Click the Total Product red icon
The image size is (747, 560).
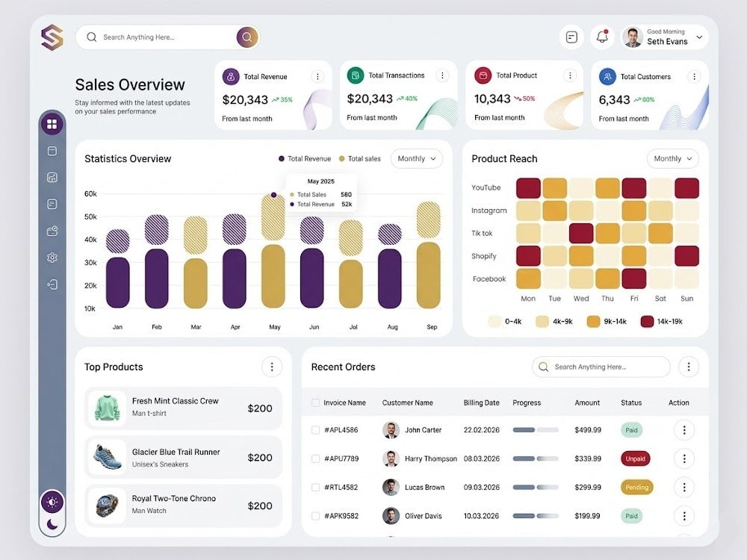(483, 75)
